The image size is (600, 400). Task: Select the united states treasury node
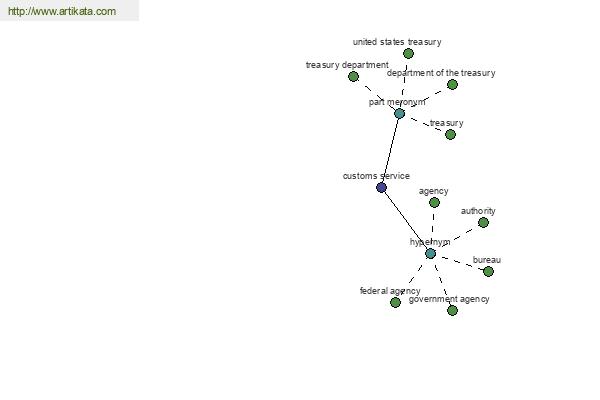[408, 54]
